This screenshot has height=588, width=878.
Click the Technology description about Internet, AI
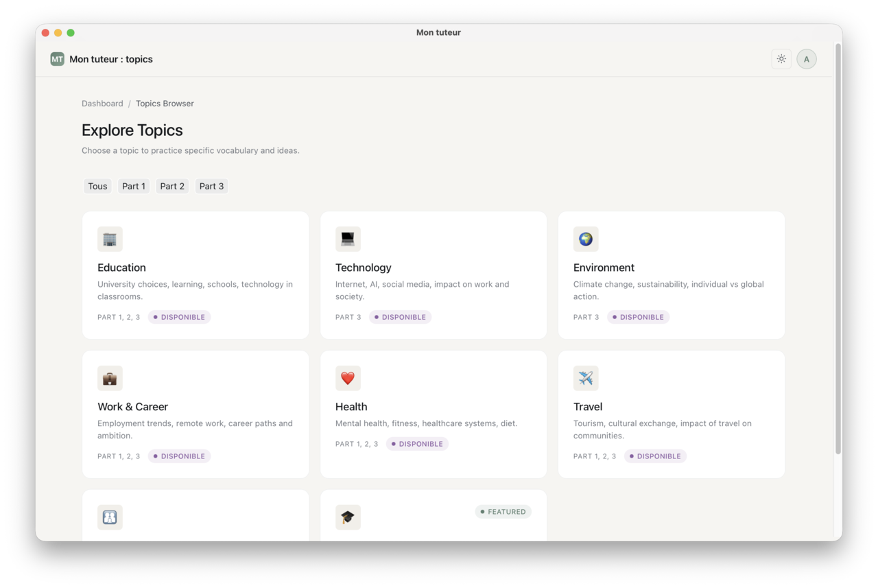pyautogui.click(x=423, y=290)
